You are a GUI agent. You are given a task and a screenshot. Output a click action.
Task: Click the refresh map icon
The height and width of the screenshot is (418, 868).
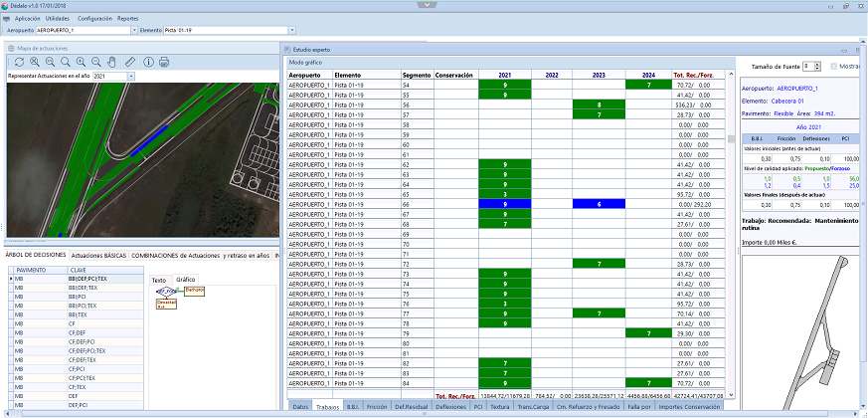coord(19,62)
